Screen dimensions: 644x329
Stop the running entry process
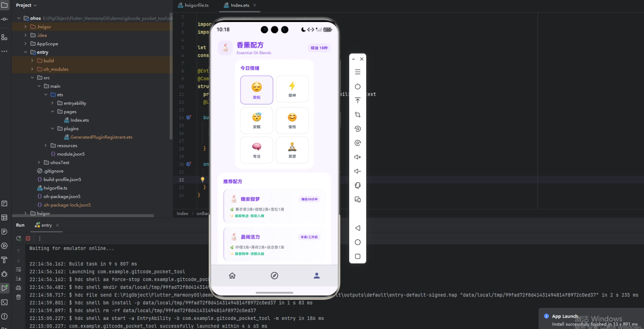28,238
